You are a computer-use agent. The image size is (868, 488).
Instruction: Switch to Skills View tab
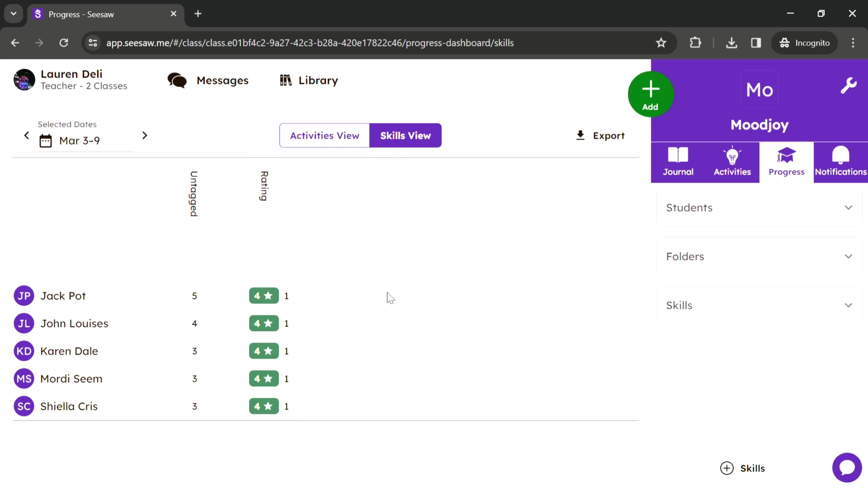[405, 135]
